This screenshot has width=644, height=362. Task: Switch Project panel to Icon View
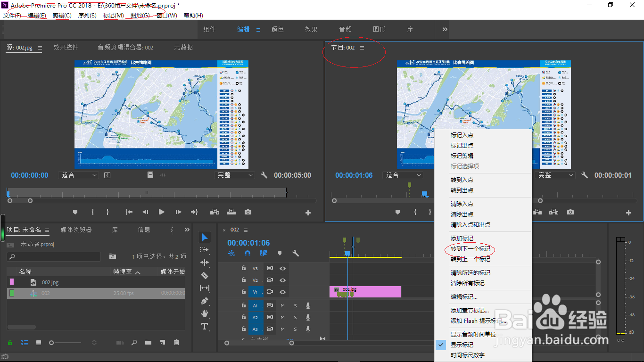[x=39, y=343]
